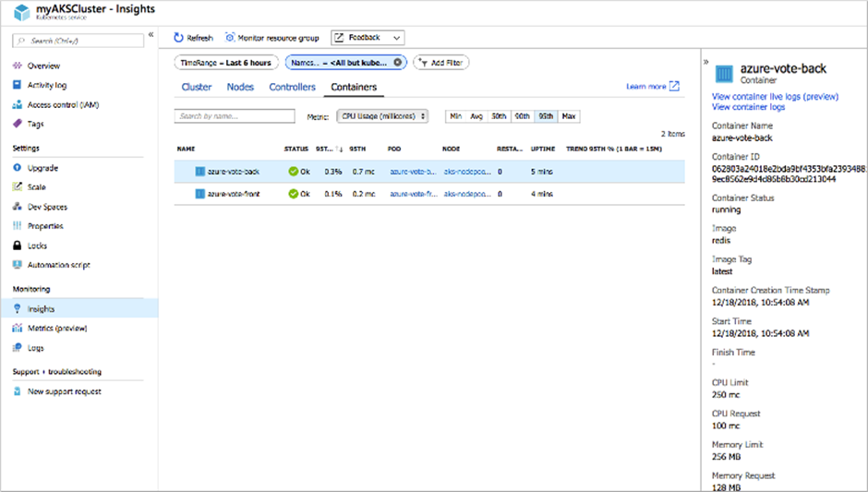Click the green Ok status icon for azure-vote-front
The width and height of the screenshot is (868, 492).
[x=293, y=194]
